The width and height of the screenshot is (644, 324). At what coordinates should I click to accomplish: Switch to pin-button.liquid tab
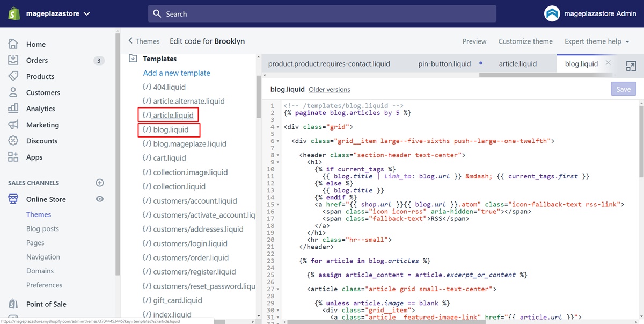444,63
